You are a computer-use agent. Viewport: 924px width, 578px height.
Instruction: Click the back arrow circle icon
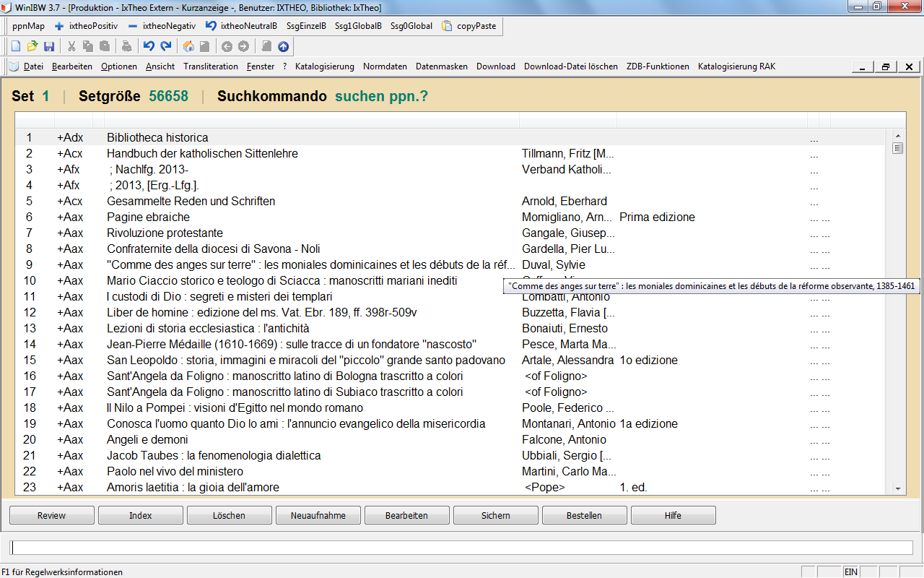pyautogui.click(x=227, y=46)
